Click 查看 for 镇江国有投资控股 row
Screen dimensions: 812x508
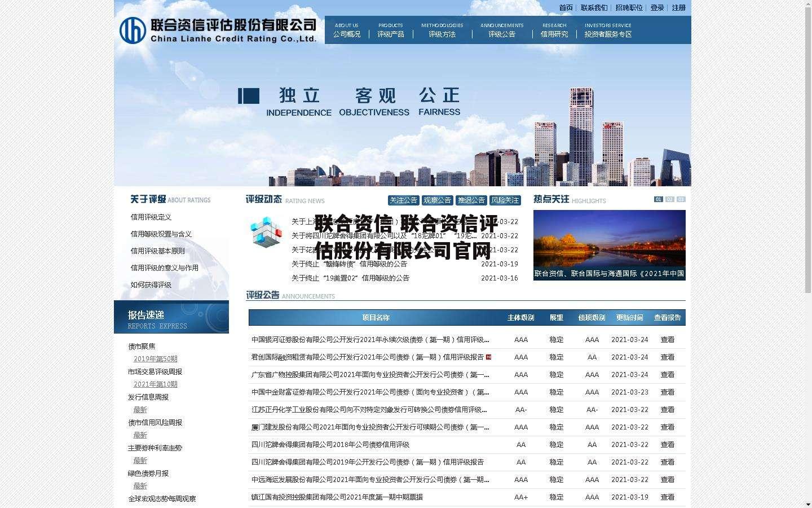[x=668, y=497]
